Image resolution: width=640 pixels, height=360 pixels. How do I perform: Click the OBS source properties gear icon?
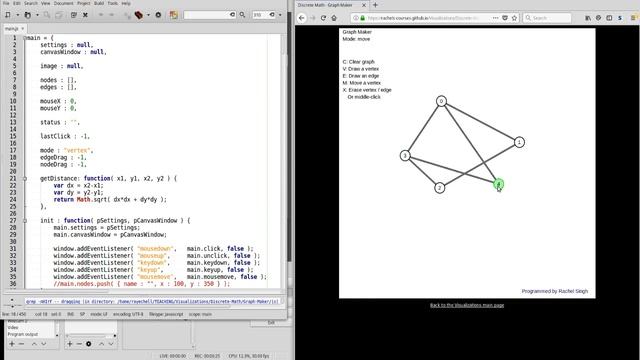tap(89, 344)
